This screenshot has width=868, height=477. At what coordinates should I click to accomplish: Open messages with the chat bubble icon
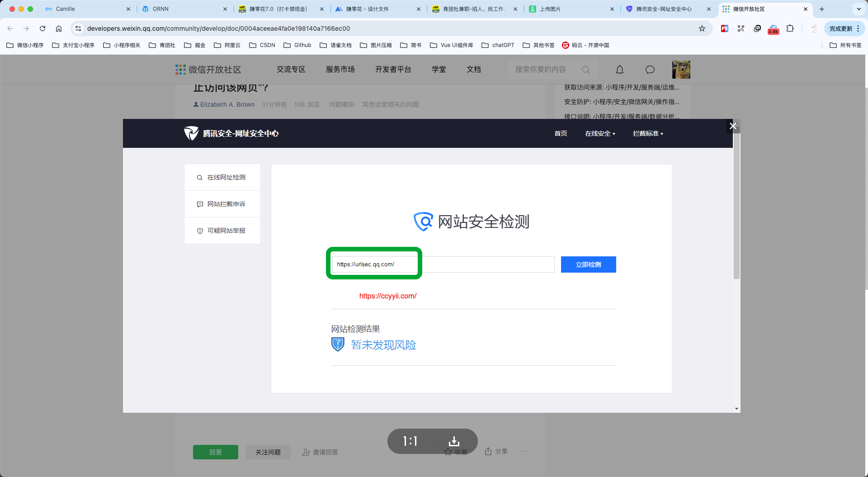(x=650, y=70)
